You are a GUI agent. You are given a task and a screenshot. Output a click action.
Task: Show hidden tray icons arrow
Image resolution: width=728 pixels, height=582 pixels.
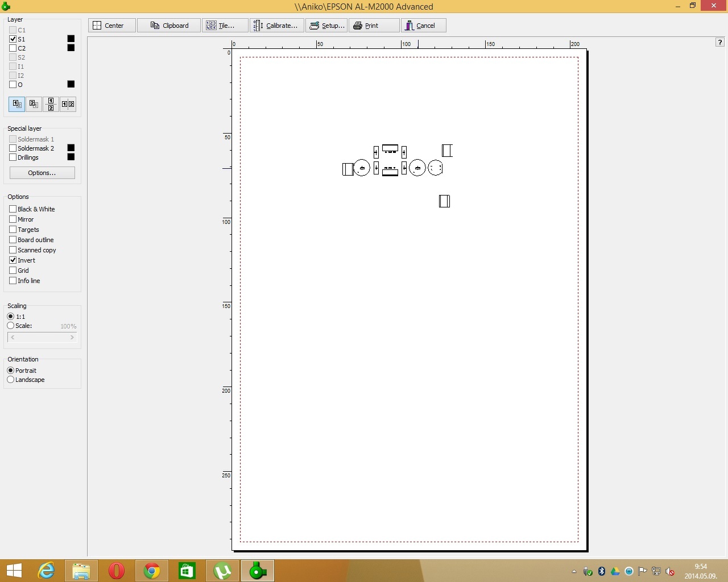coord(574,571)
